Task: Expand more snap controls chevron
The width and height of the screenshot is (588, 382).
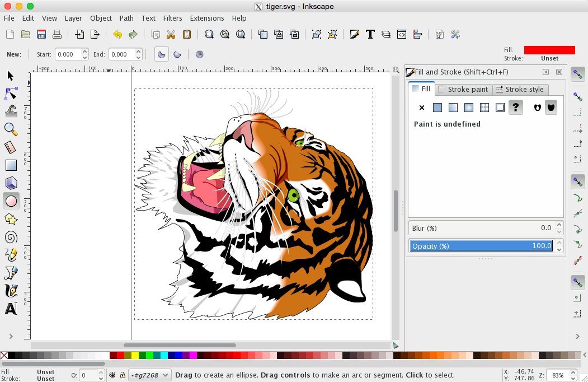Action: tap(578, 336)
